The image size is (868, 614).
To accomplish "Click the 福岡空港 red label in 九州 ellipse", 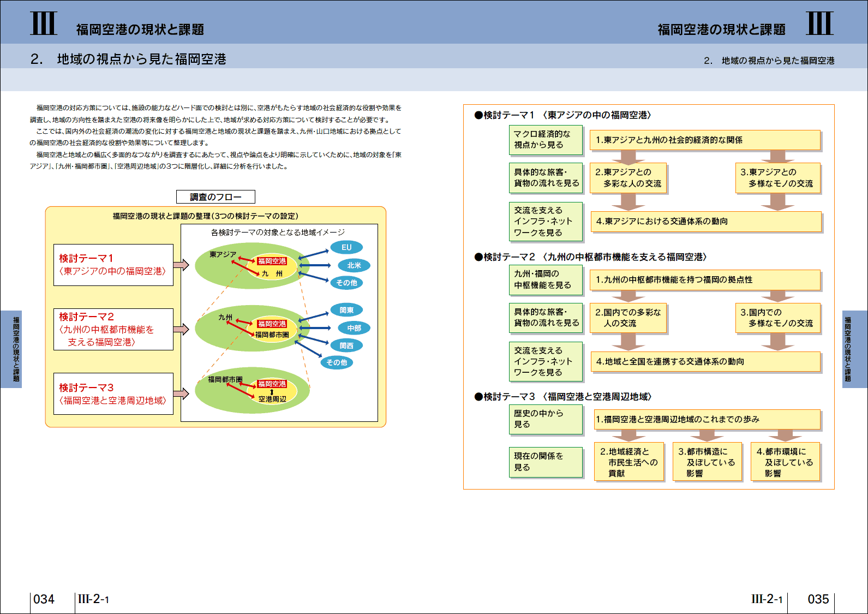I will pos(272,324).
